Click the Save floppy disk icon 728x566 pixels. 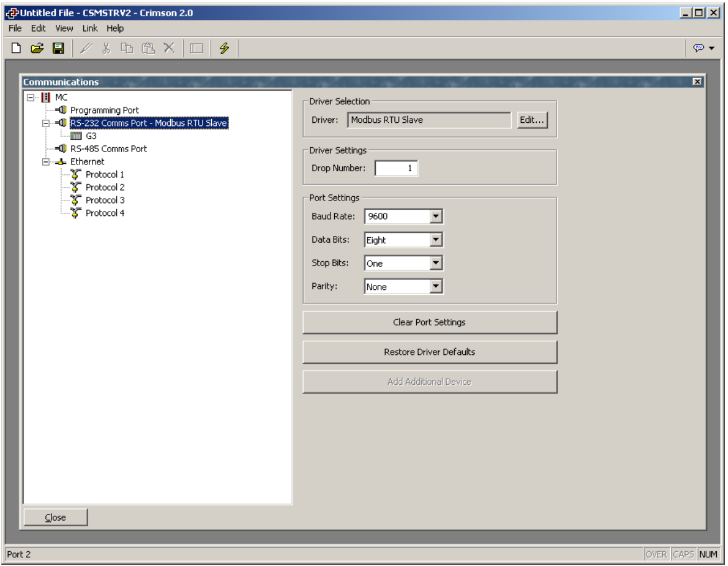[58, 48]
